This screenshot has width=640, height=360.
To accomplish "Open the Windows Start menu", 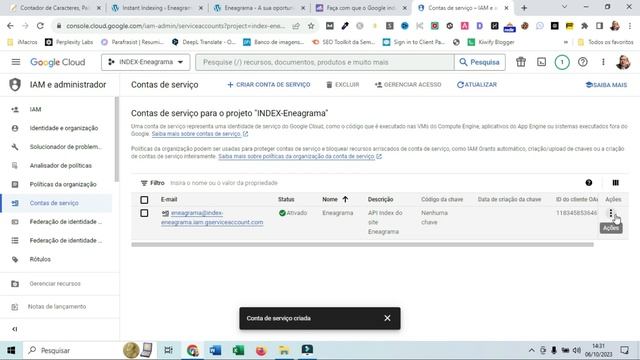I will (x=11, y=350).
